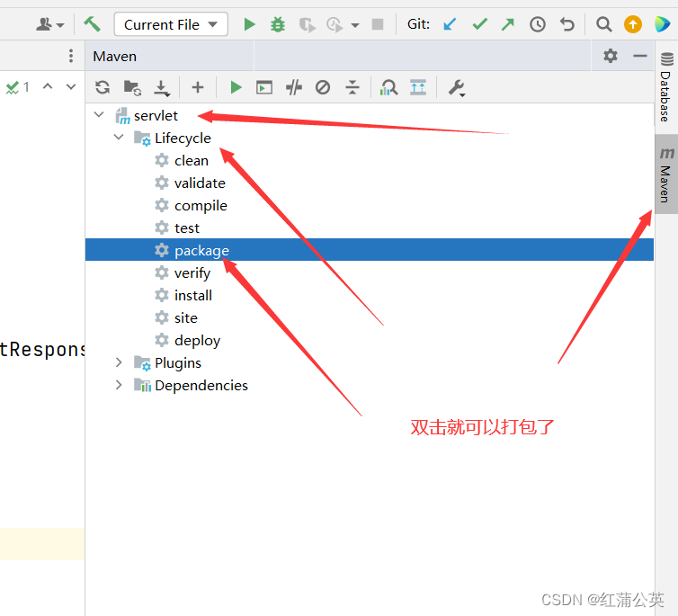Select the Plugins node

[x=178, y=363]
